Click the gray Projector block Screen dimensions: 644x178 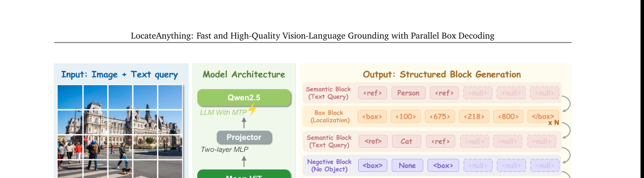[x=244, y=137]
